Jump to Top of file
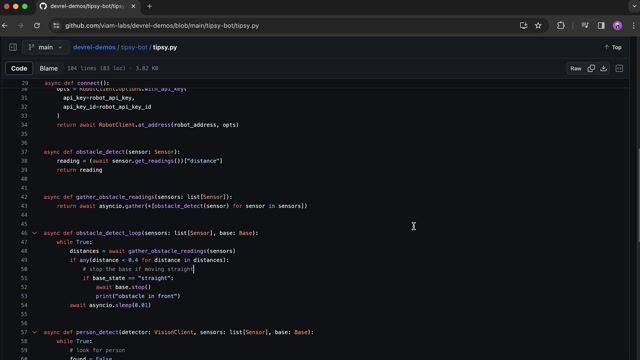The width and height of the screenshot is (640, 360). [x=613, y=47]
